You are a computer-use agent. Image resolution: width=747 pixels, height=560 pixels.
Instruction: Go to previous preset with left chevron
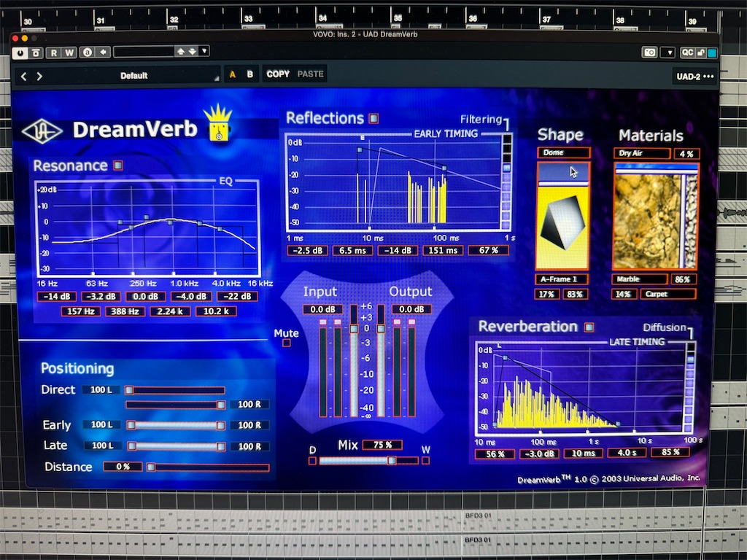(x=23, y=76)
